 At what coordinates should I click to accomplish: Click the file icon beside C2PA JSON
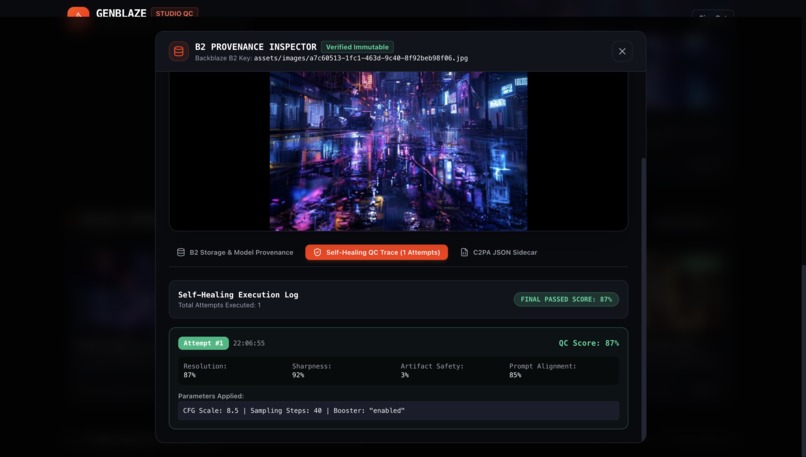464,252
